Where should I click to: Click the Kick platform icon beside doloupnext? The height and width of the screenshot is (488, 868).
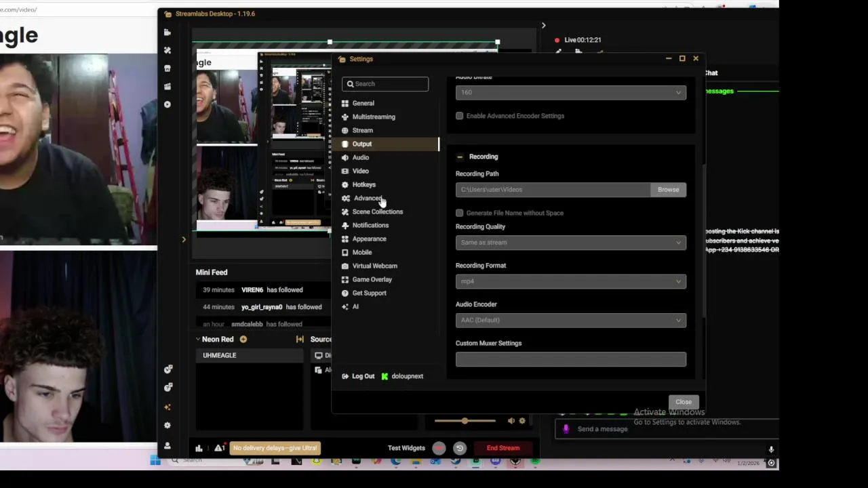(x=384, y=376)
